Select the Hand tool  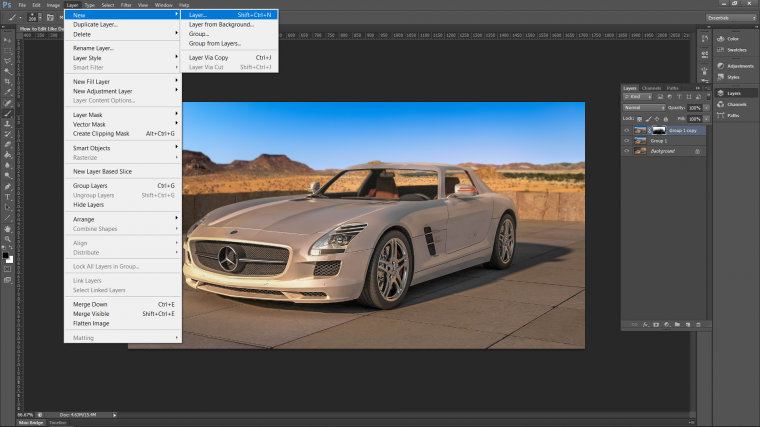pos(7,229)
